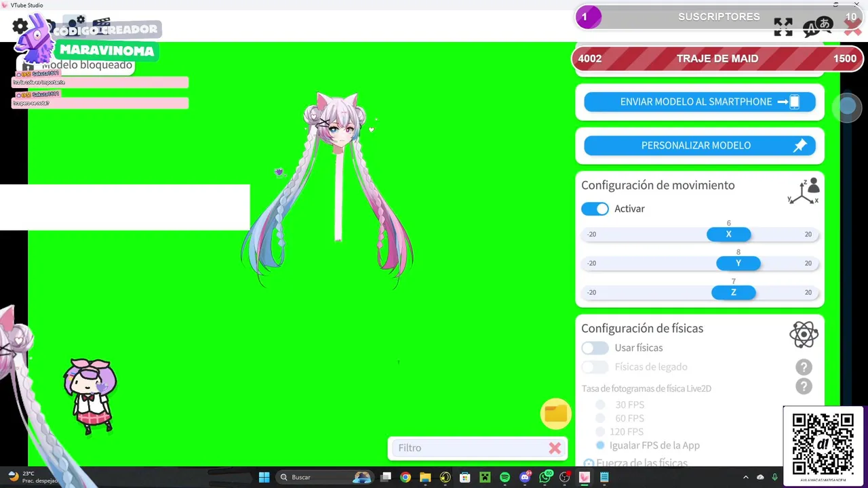This screenshot has width=868, height=488.
Task: Open help for Físicas de legado
Action: (804, 367)
